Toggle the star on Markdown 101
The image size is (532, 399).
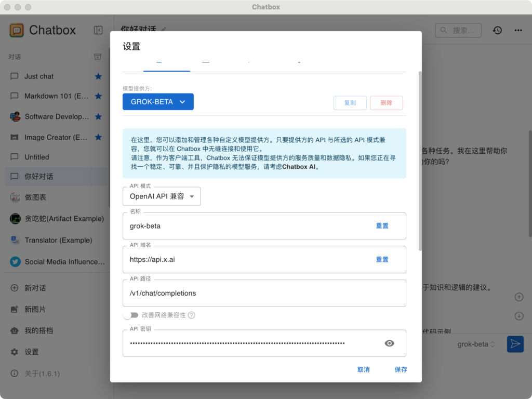pos(98,96)
